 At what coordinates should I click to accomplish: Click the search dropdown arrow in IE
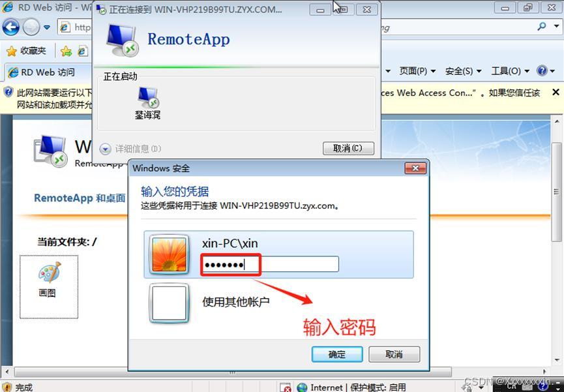(556, 27)
